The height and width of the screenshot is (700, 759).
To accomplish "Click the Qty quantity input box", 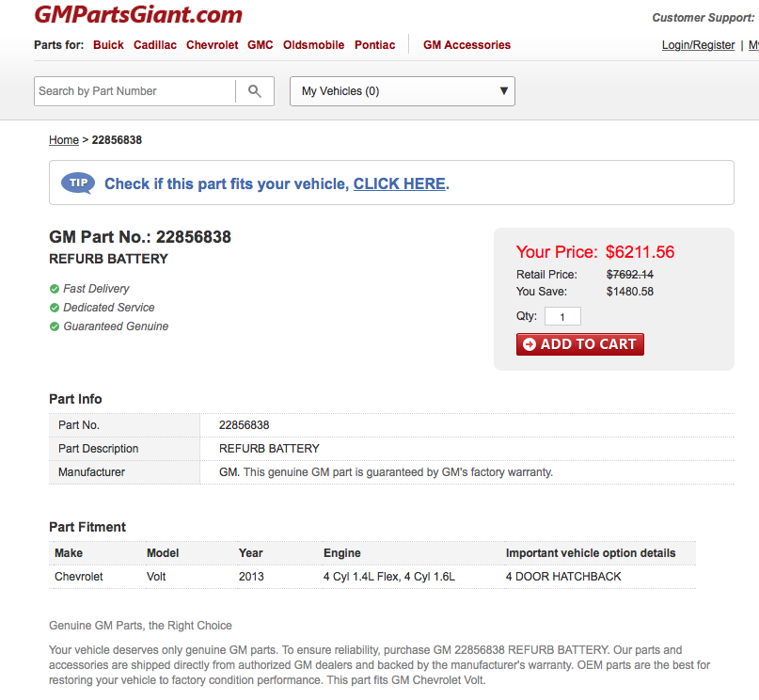I will pyautogui.click(x=562, y=317).
